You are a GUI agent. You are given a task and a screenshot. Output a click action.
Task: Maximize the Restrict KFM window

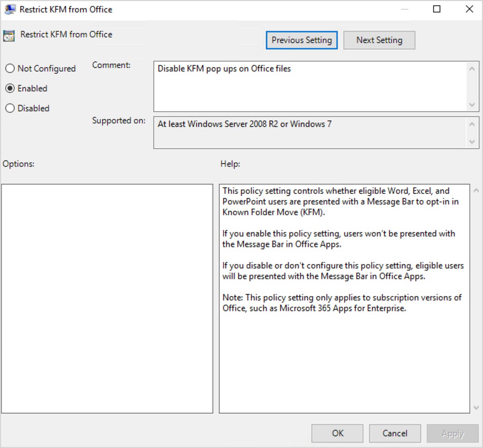coord(437,9)
